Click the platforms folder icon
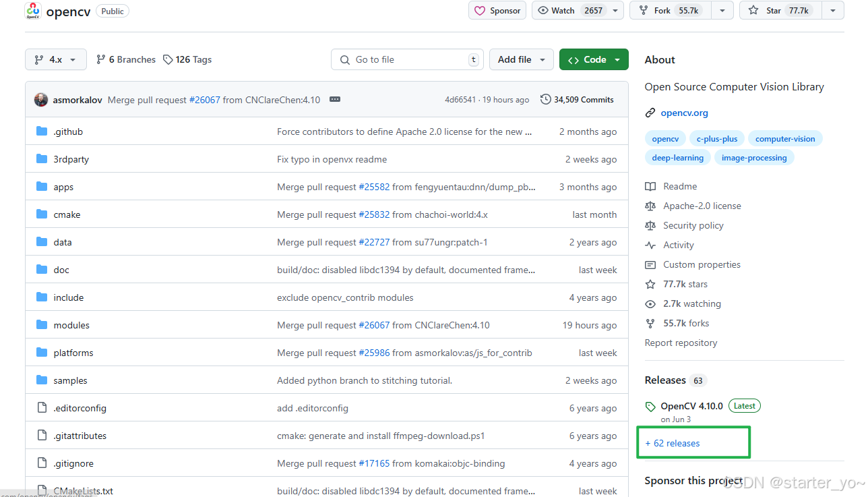The width and height of the screenshot is (868, 497). point(42,353)
